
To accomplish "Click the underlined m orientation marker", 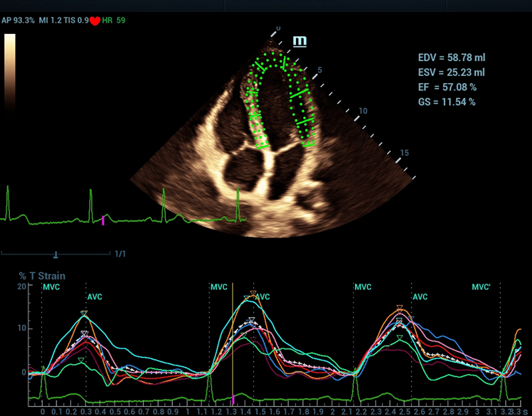I will pos(300,41).
